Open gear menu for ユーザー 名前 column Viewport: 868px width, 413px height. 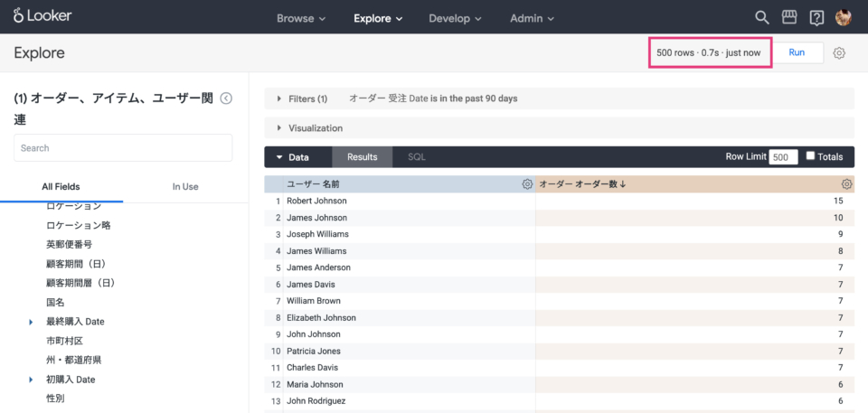[x=527, y=184]
